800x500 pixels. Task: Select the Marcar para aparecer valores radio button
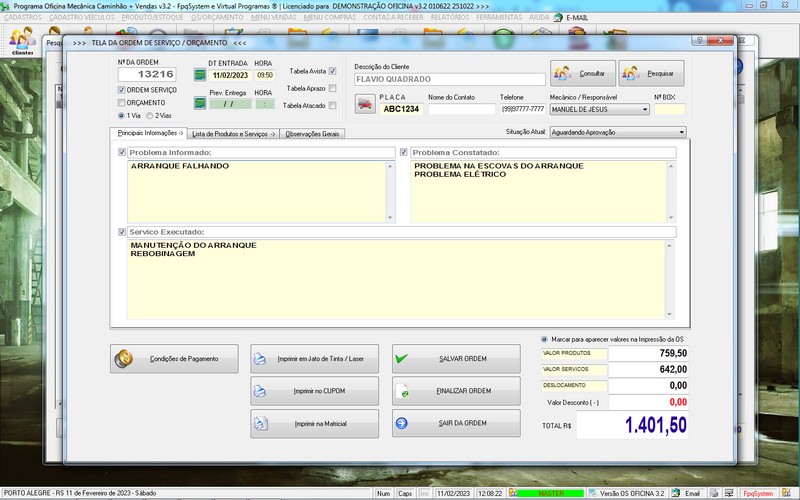(544, 339)
